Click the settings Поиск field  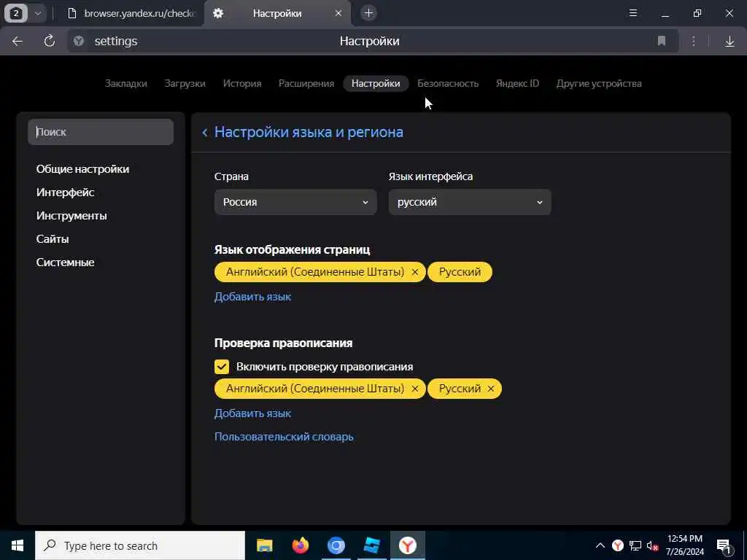tap(101, 132)
